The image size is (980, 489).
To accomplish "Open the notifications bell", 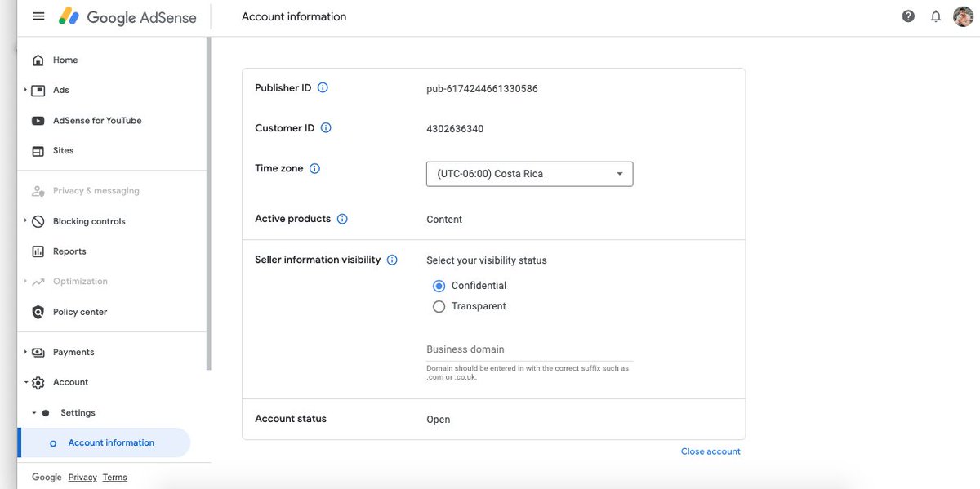I will coord(936,16).
